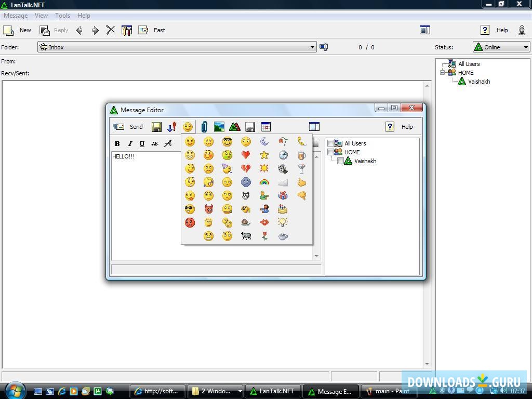The height and width of the screenshot is (399, 532).
Task: Check the Vaishakh recipient checkbox
Action: [x=340, y=161]
